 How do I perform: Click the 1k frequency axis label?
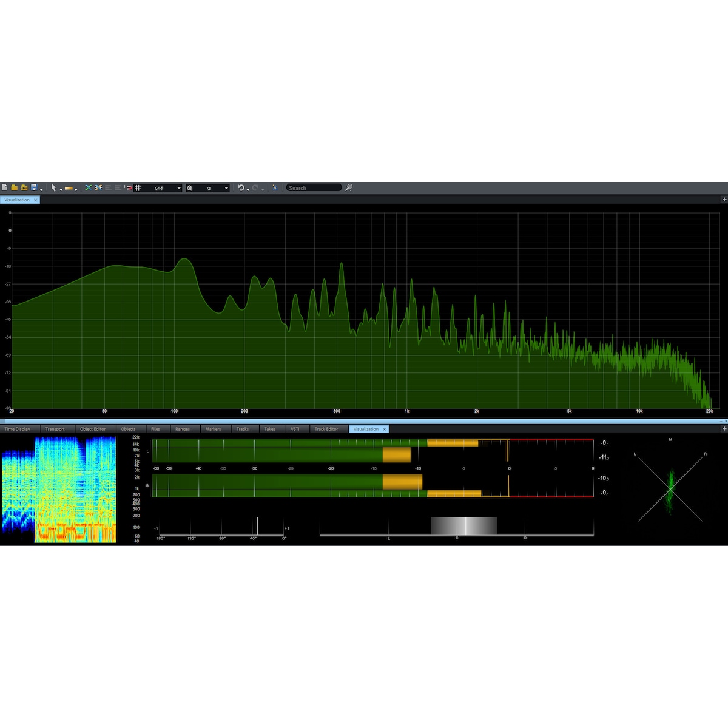tap(407, 411)
